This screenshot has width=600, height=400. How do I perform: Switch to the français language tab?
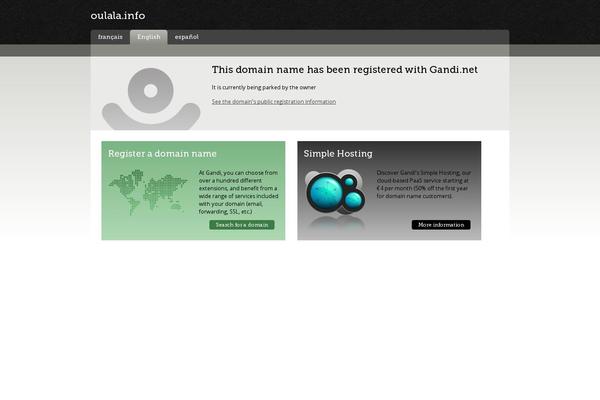pos(110,37)
